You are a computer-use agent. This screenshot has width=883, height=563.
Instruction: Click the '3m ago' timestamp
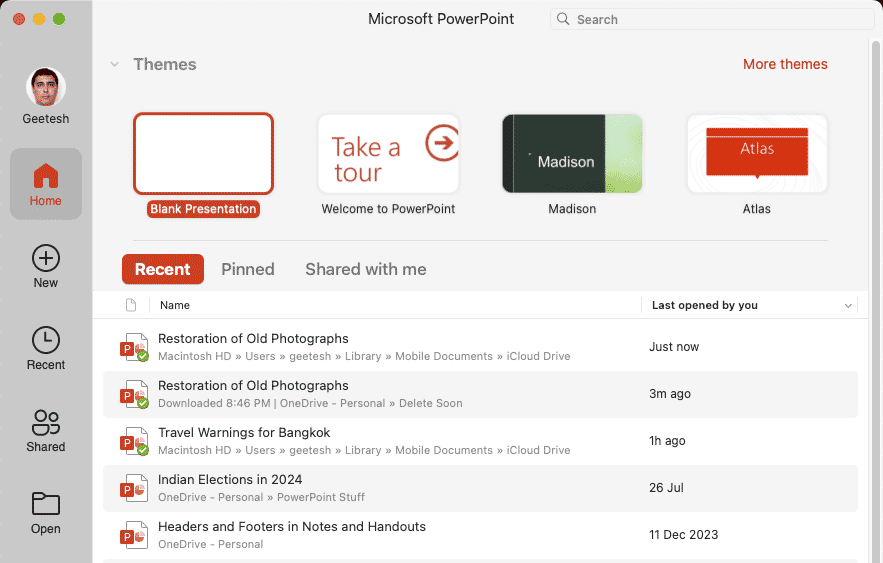(670, 394)
